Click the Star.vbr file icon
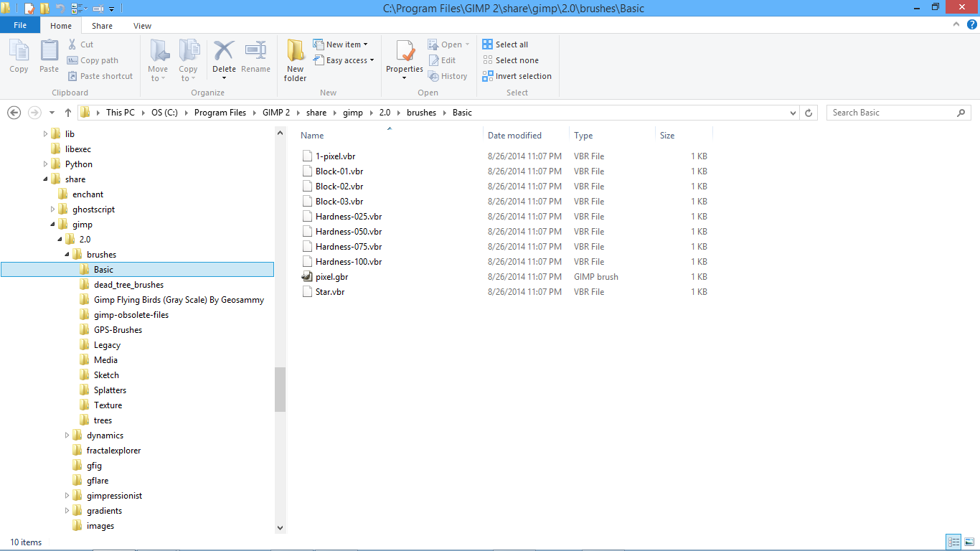This screenshot has height=551, width=980. (307, 291)
